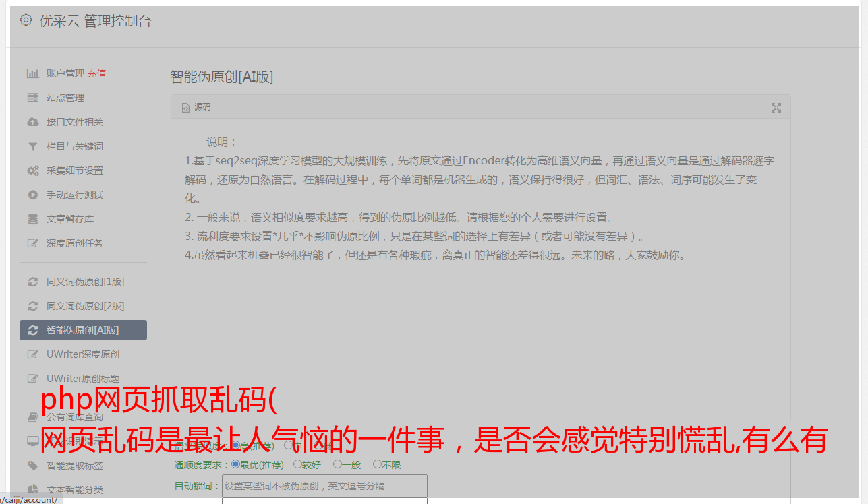Open 账户管理 bar chart icon

tap(32, 73)
